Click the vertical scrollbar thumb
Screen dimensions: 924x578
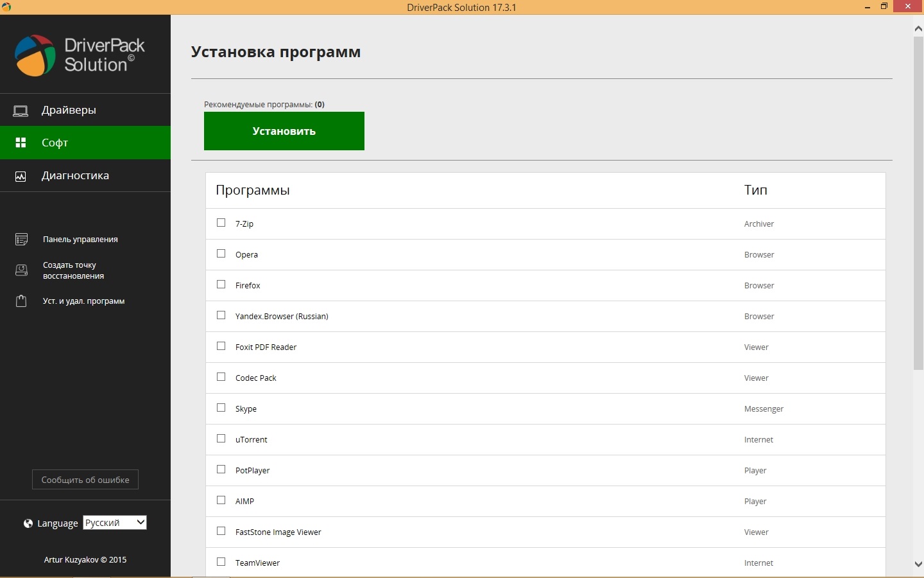(918, 203)
